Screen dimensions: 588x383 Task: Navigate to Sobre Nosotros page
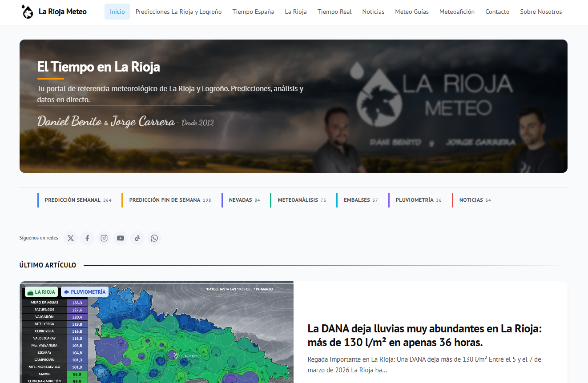(541, 12)
